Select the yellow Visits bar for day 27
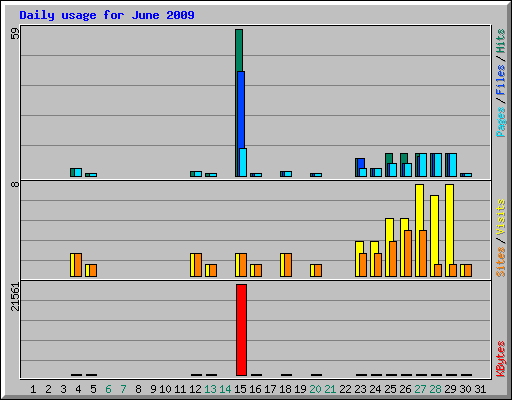 419,207
